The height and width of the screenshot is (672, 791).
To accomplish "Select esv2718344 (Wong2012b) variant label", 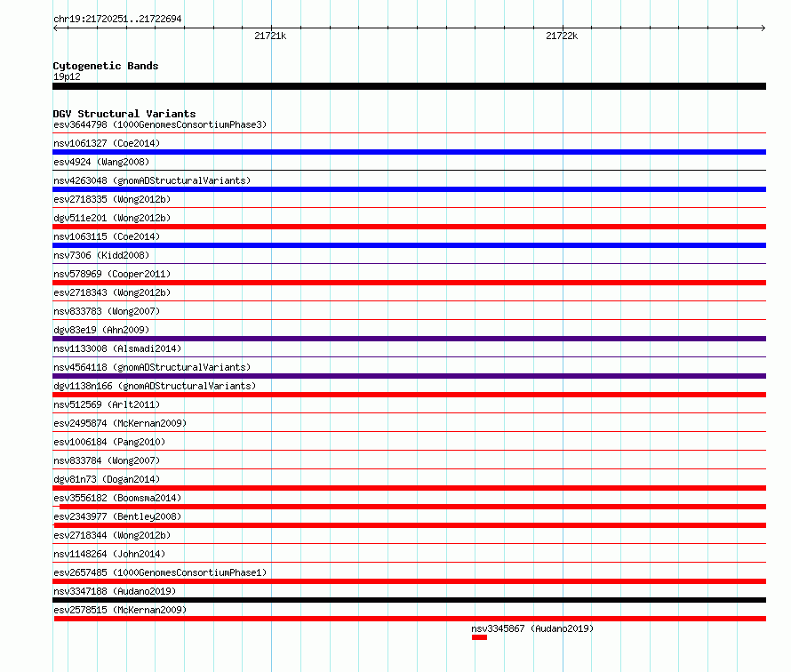I will point(112,535).
